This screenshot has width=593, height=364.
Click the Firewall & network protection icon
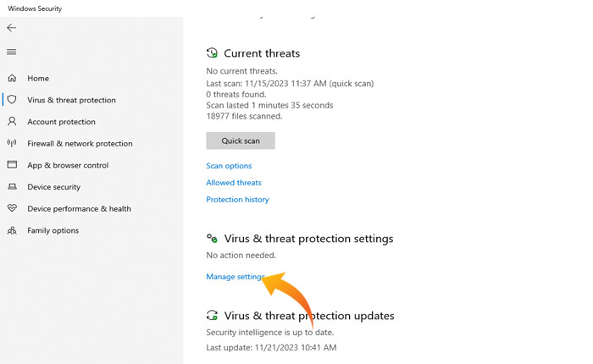click(12, 144)
